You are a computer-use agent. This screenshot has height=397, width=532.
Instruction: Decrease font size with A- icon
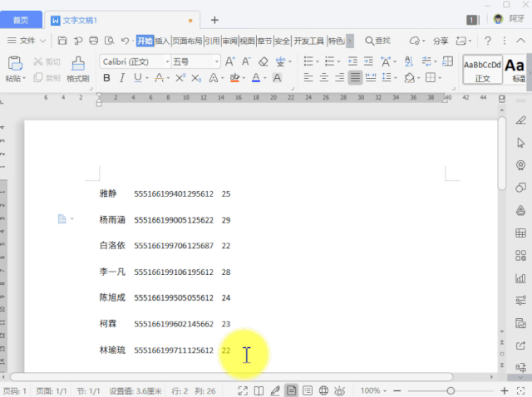(246, 61)
